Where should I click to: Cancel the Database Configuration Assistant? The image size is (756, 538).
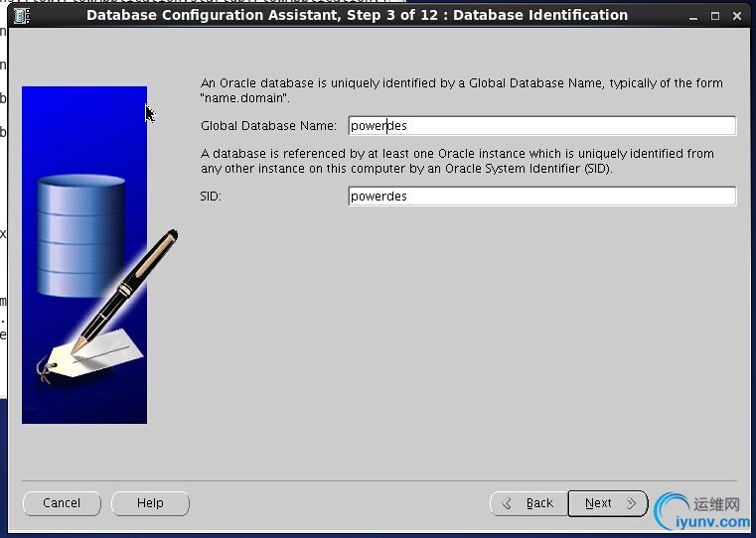(x=62, y=503)
